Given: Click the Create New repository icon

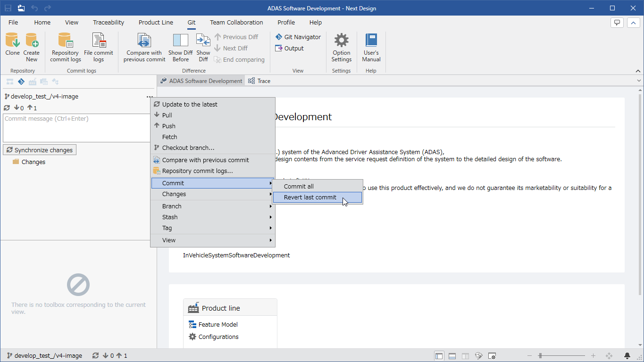Looking at the screenshot, I should click(32, 40).
